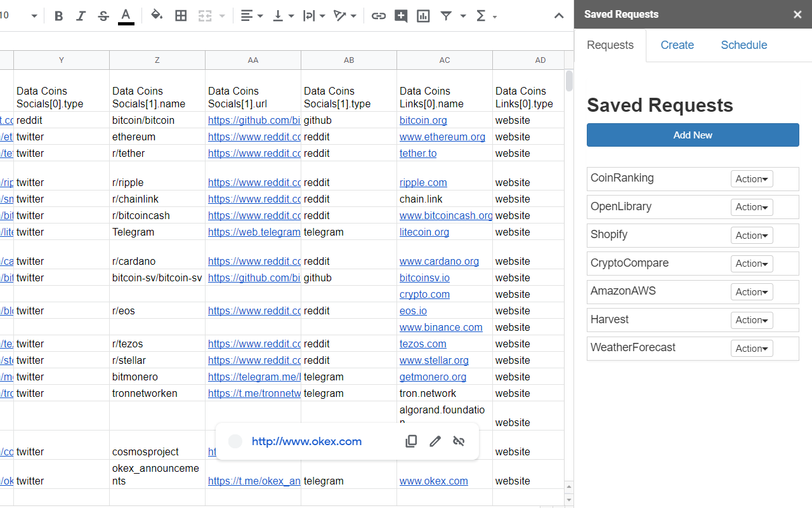
Task: Open the www.binance.com link
Action: (x=441, y=328)
